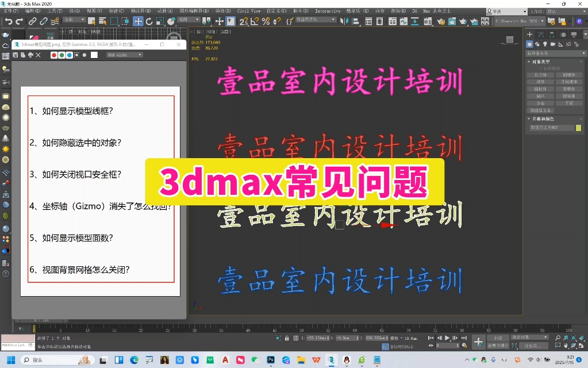
Task: Activate the Select and Link tool
Action: 33,21
